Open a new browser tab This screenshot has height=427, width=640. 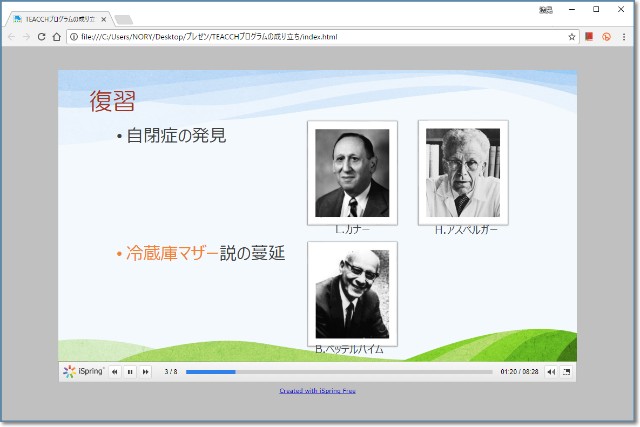[124, 19]
